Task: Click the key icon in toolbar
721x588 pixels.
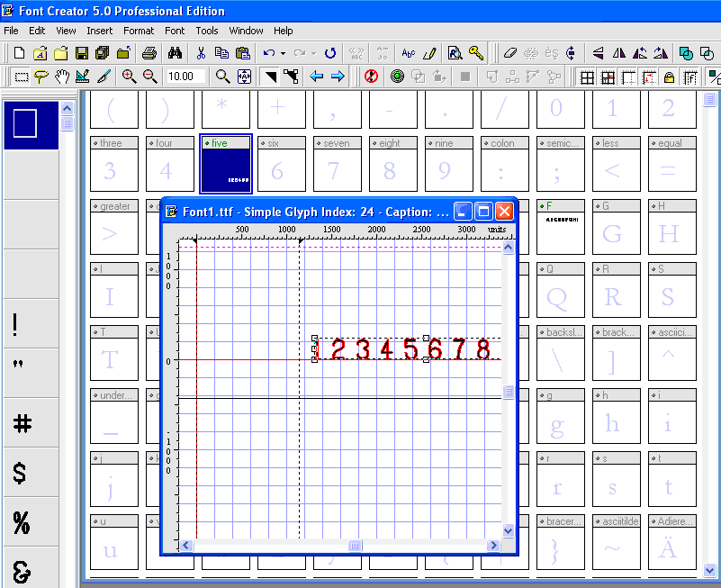Action: (476, 53)
